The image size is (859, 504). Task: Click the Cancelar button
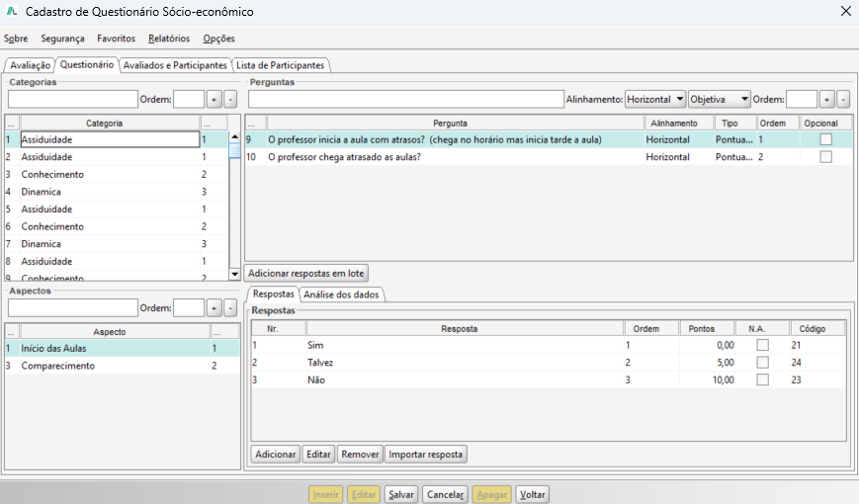click(x=445, y=494)
